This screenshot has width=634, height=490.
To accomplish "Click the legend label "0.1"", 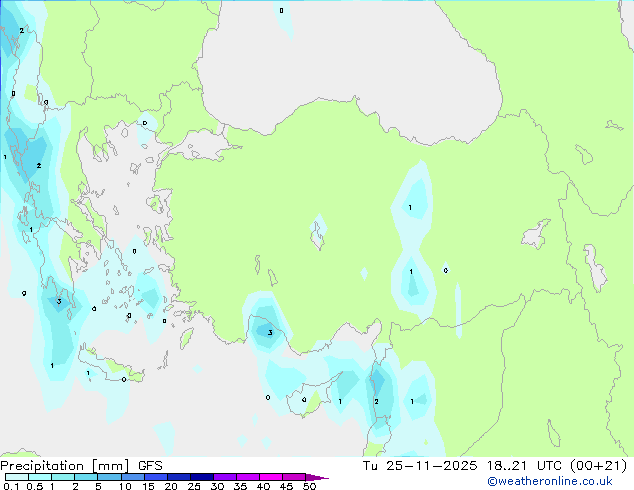I will tap(11, 486).
